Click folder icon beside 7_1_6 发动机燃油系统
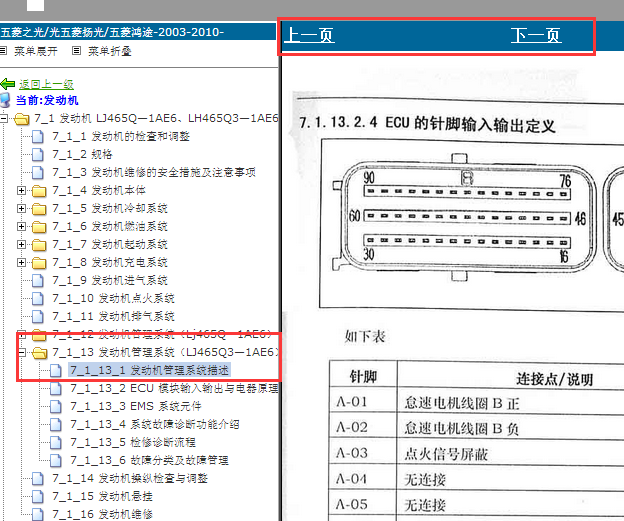This screenshot has height=521, width=624. click(39, 226)
